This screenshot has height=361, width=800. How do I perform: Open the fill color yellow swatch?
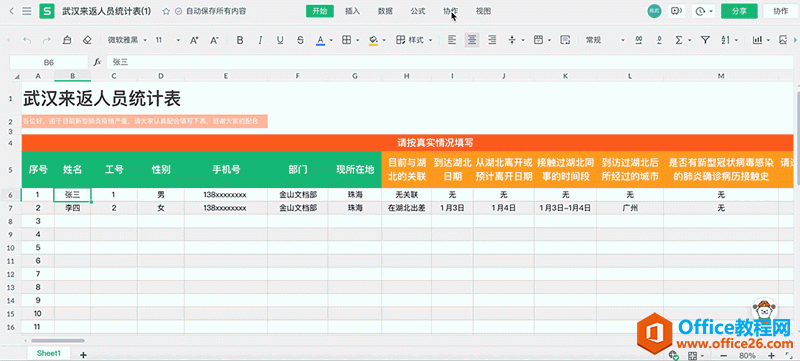point(373,40)
